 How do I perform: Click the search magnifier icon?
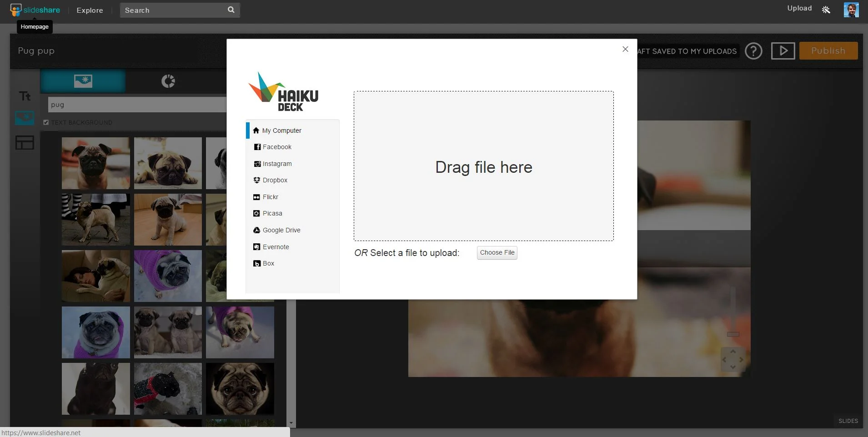[x=231, y=10]
